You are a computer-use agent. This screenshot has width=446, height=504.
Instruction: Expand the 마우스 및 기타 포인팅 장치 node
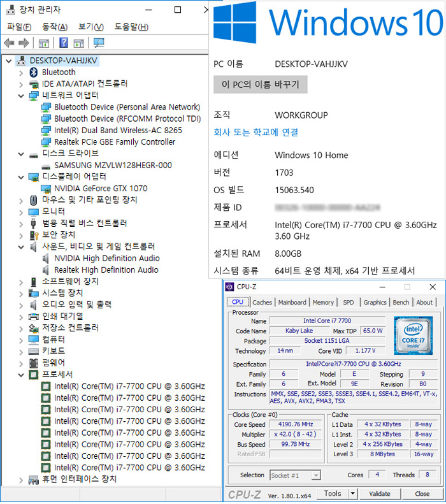click(21, 201)
